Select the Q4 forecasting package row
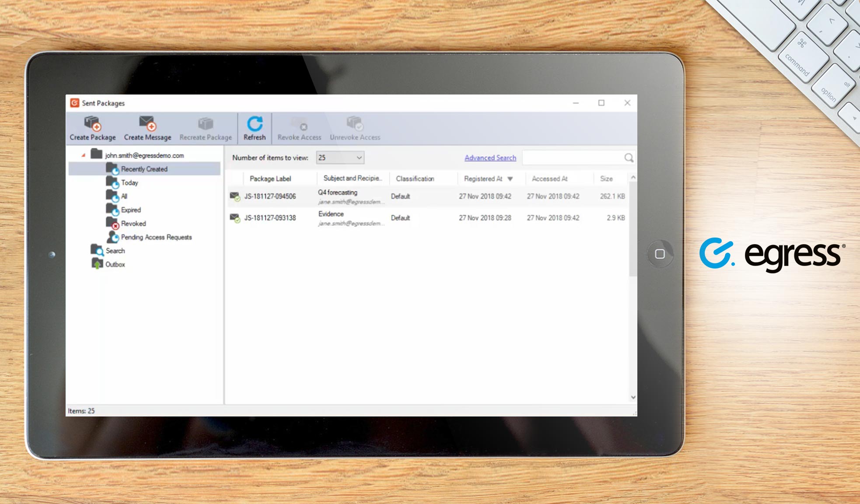Image resolution: width=860 pixels, height=504 pixels. pos(394,196)
